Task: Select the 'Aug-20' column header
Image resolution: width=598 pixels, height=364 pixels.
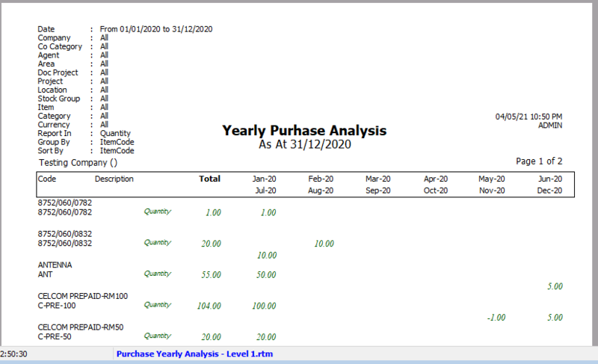Action: point(321,191)
